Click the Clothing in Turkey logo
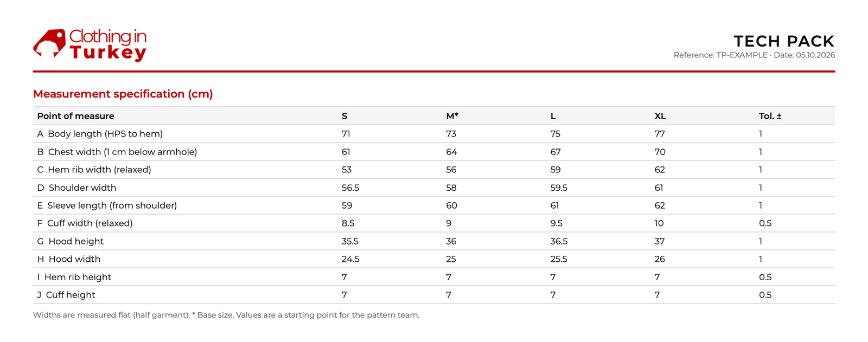Image resolution: width=868 pixels, height=342 pixels. coord(90,44)
